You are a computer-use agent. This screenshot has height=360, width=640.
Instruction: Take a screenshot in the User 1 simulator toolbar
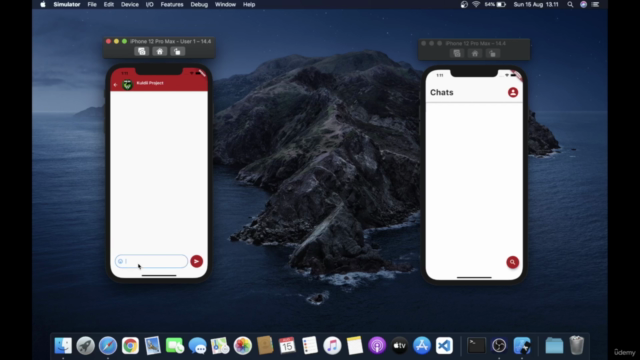point(142,51)
